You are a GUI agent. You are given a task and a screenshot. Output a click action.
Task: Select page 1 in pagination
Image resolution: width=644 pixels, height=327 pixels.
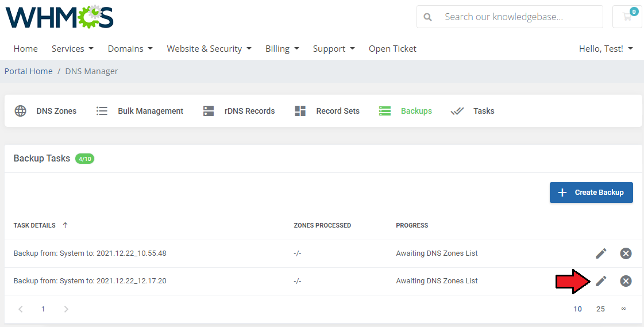pos(43,309)
